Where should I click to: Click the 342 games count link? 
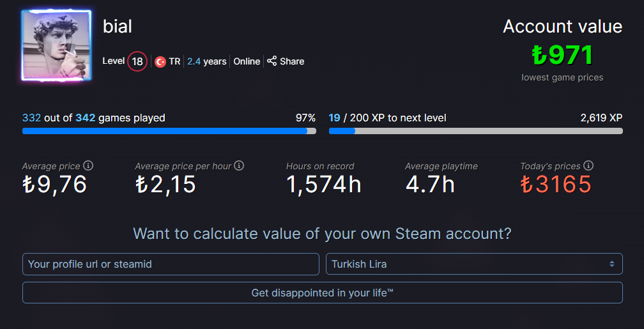[x=86, y=118]
